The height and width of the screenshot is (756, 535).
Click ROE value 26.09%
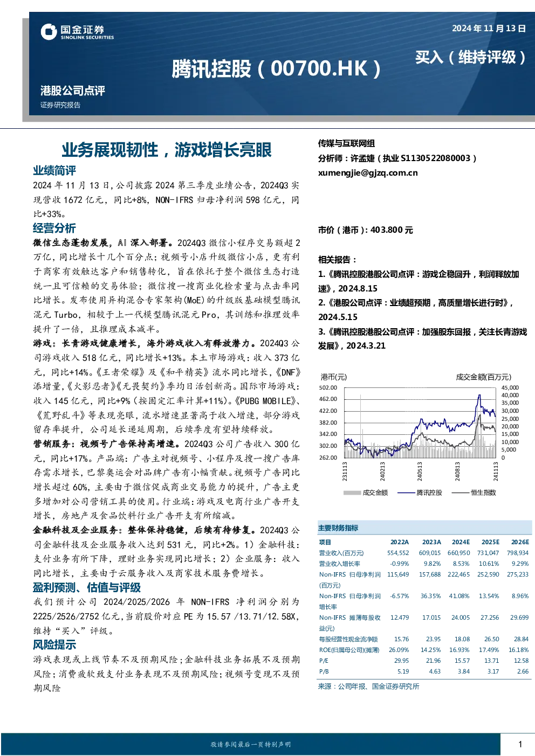[x=399, y=650]
